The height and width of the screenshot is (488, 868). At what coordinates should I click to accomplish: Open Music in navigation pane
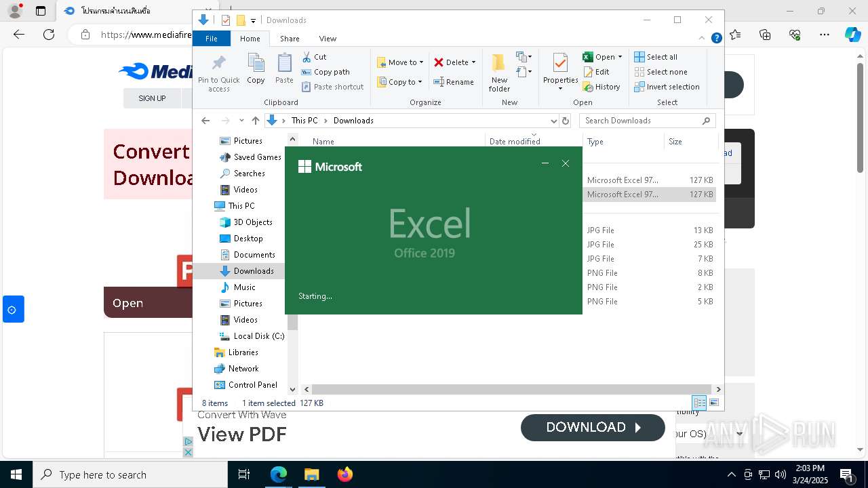(244, 287)
